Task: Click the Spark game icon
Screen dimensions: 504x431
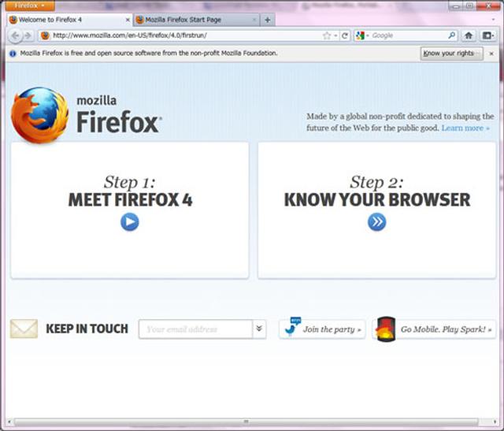Action: [386, 329]
